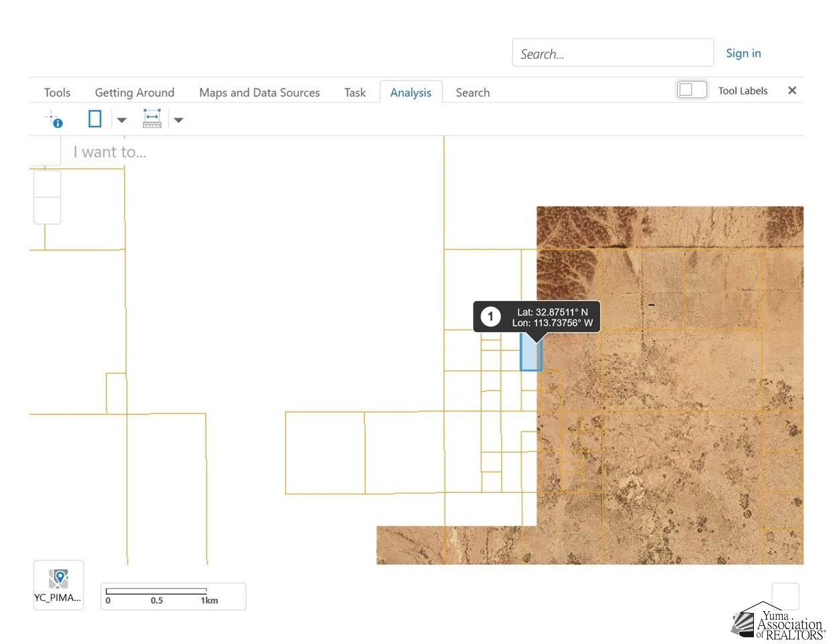Open the Search tab in the toolbar

[x=472, y=93]
